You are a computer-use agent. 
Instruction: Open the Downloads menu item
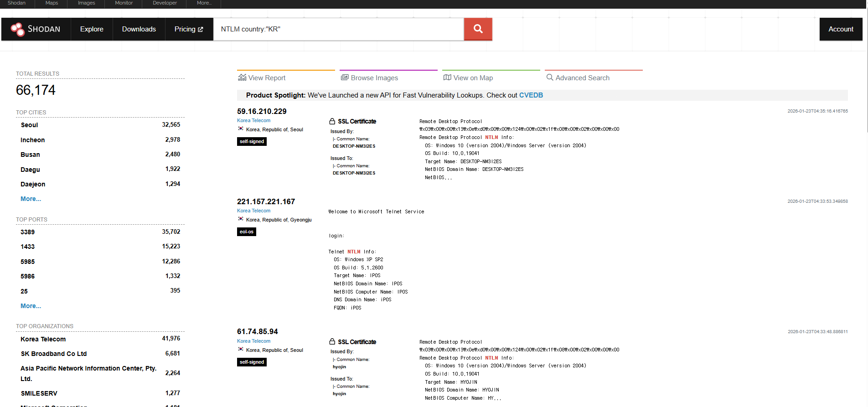point(139,29)
